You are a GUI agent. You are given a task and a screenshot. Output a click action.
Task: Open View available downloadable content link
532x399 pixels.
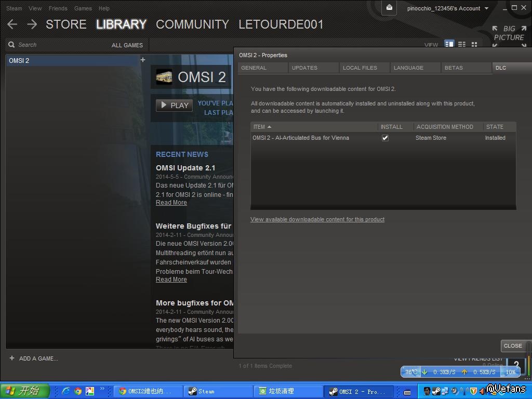(x=317, y=220)
